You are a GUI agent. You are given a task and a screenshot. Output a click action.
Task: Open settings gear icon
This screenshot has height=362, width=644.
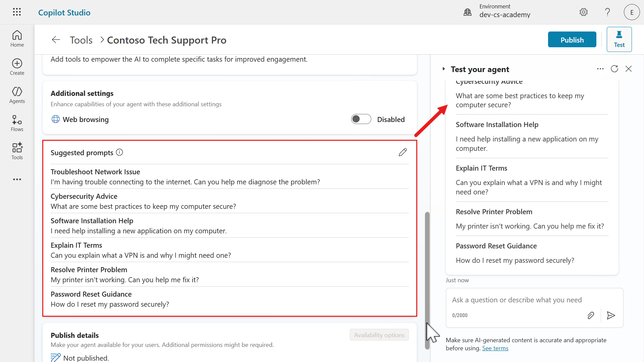coord(583,12)
